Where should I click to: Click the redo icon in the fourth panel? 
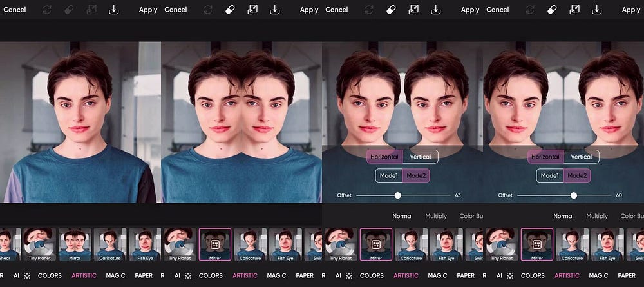(529, 10)
